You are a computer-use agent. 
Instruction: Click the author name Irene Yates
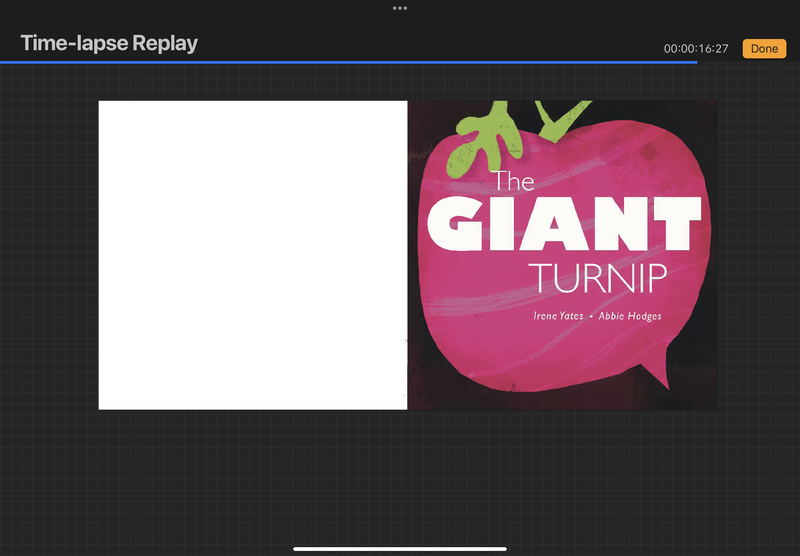(558, 316)
